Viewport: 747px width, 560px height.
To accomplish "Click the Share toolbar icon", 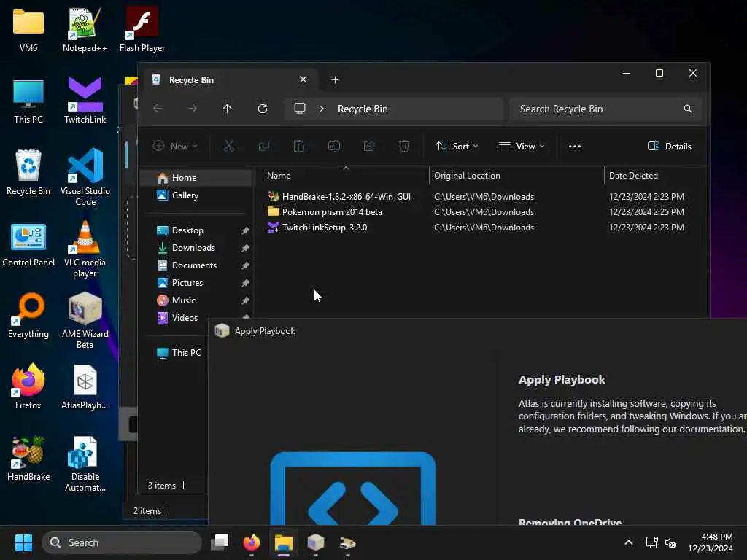I will (368, 146).
